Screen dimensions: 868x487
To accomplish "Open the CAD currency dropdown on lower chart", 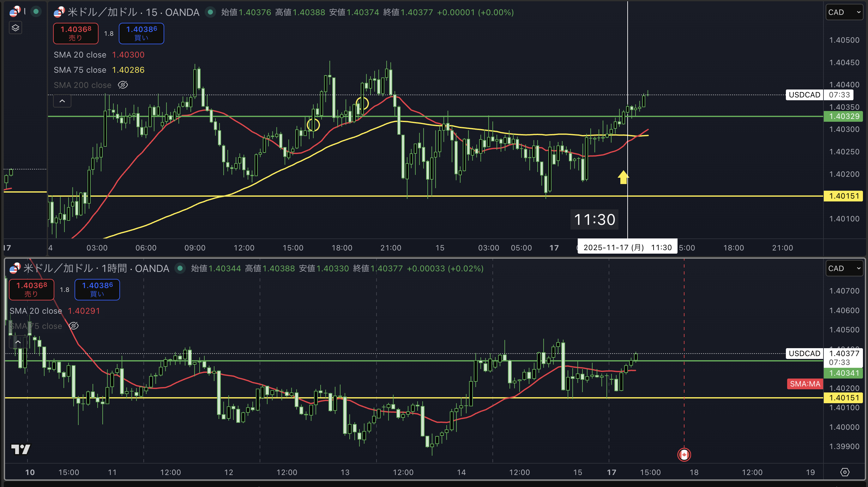I will 844,268.
